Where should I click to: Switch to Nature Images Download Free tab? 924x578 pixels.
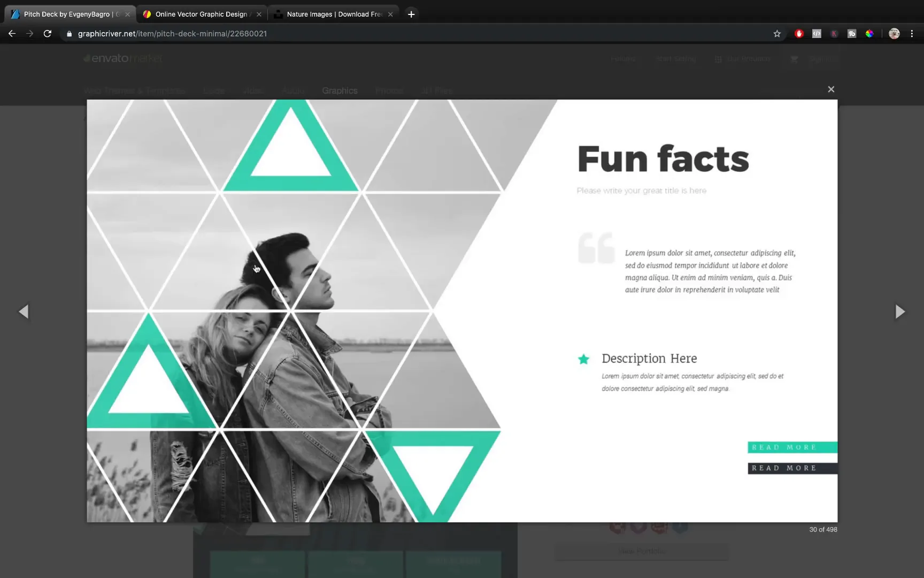[x=334, y=14]
